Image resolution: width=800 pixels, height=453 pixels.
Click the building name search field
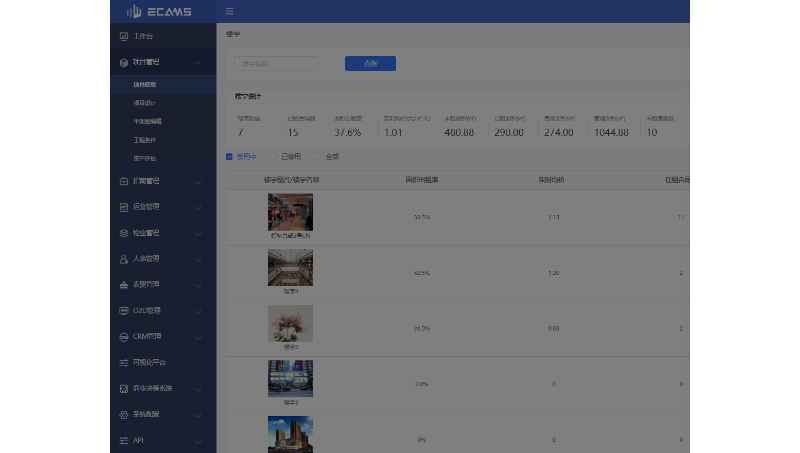[276, 63]
